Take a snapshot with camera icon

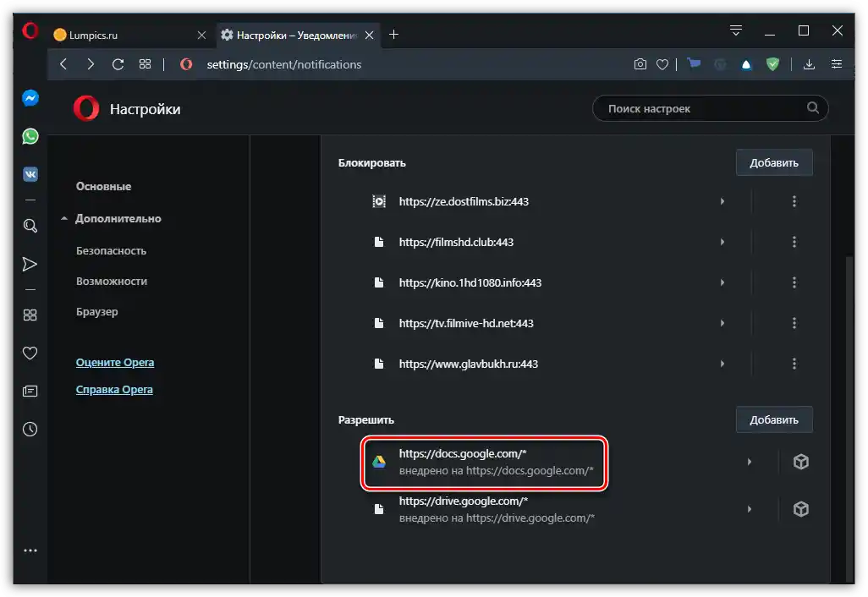(640, 64)
